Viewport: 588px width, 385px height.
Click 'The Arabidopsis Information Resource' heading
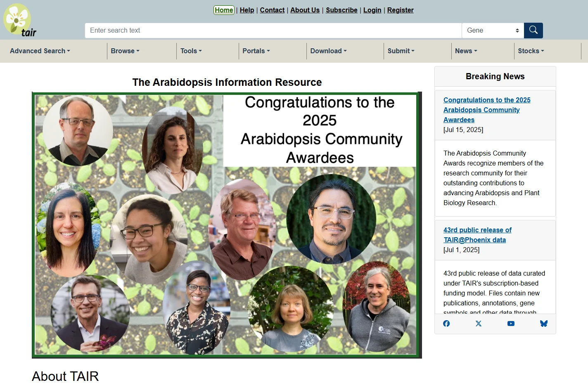[227, 82]
